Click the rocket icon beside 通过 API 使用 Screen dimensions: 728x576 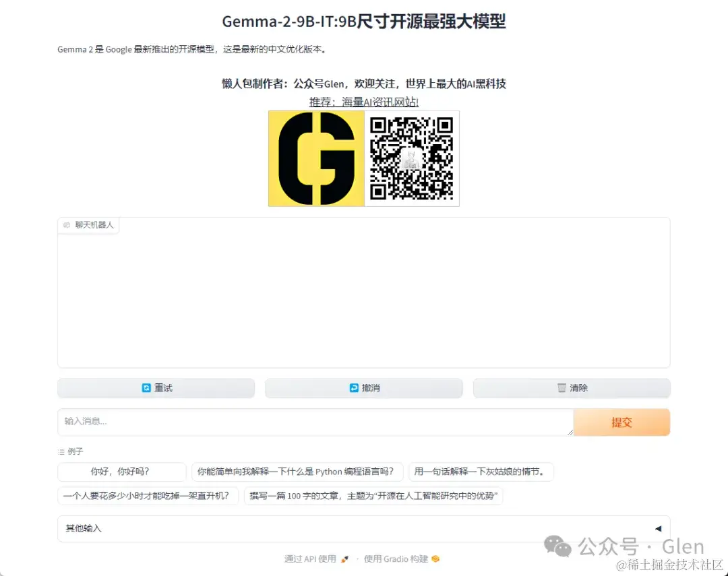click(x=345, y=559)
